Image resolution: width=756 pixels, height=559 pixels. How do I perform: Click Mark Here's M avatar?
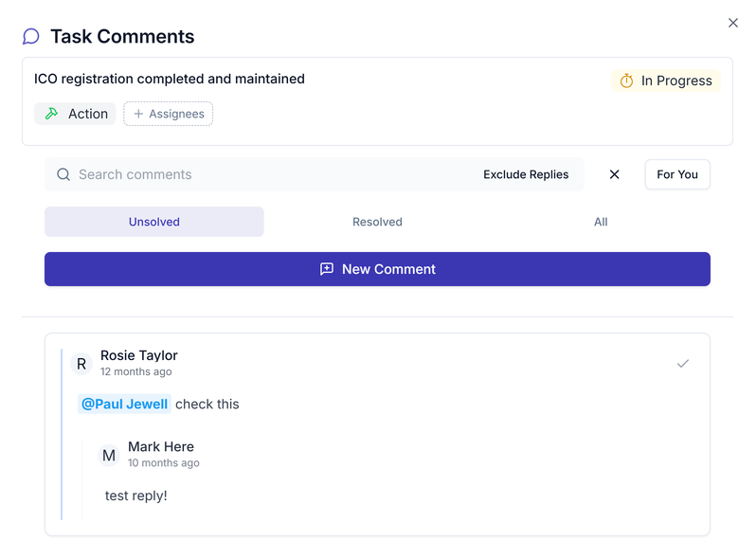109,456
